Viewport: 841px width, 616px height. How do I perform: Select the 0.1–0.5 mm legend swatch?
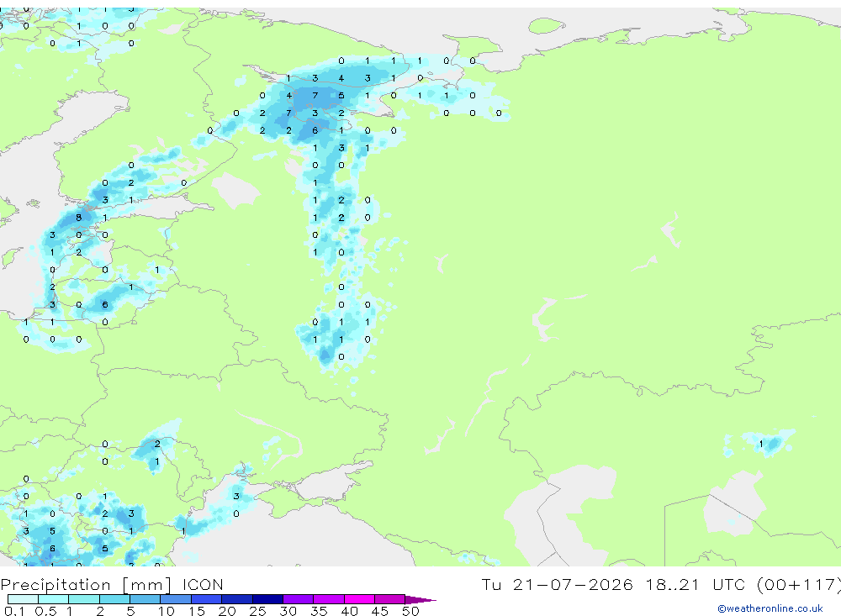23,599
